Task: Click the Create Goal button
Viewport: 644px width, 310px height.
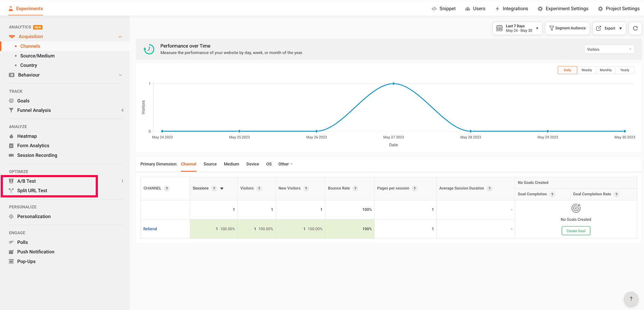Action: (x=576, y=231)
